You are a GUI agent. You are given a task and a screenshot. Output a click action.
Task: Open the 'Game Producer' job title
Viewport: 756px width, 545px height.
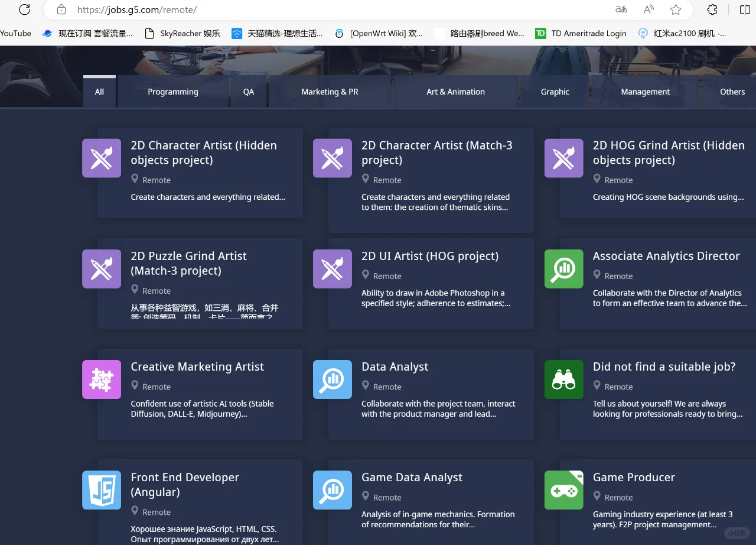pyautogui.click(x=634, y=477)
